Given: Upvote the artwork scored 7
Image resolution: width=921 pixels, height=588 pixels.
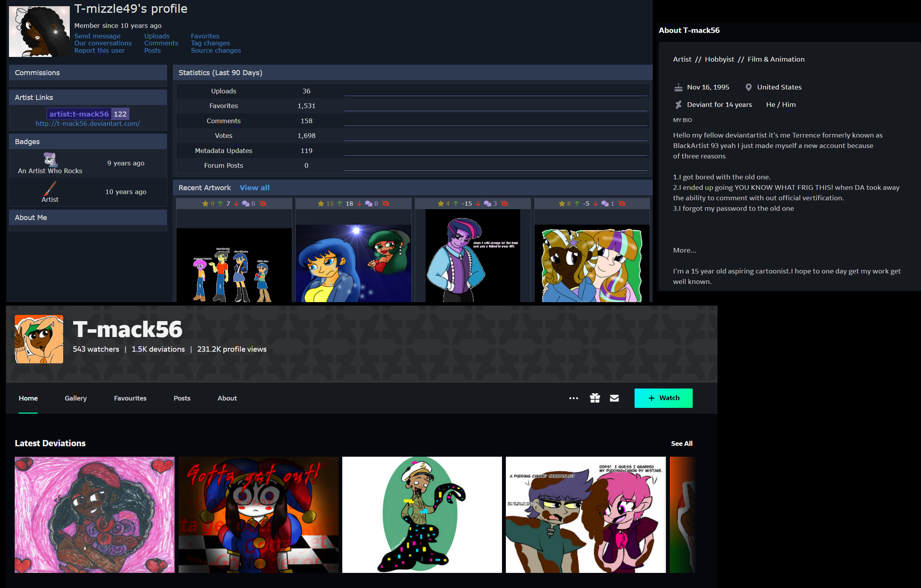Looking at the screenshot, I should click(220, 204).
